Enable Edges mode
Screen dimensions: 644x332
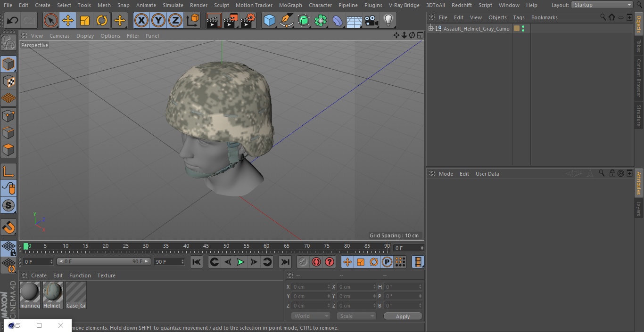(8, 133)
